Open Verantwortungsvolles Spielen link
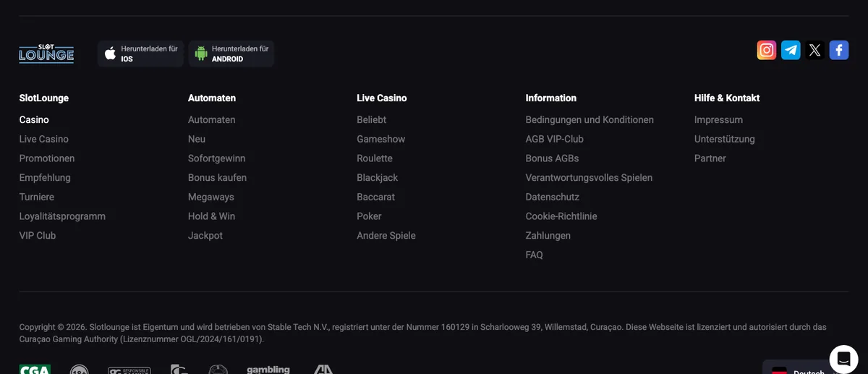This screenshot has width=868, height=374. 590,177
